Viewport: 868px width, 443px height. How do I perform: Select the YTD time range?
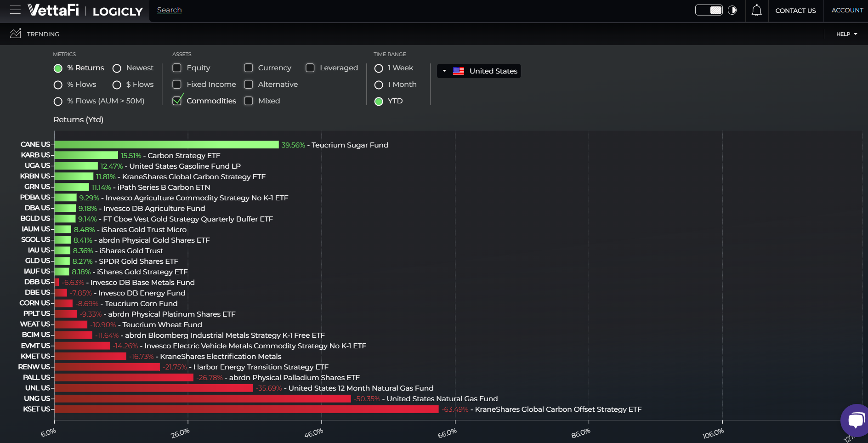tap(379, 102)
